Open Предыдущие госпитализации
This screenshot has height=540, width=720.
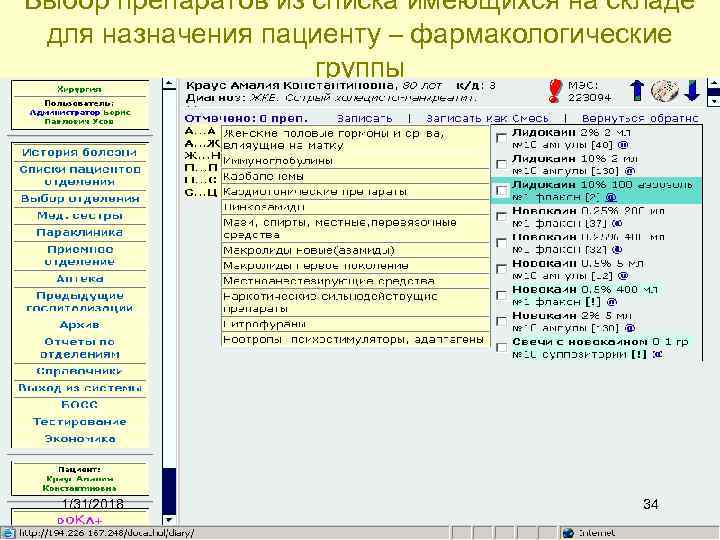click(79, 302)
